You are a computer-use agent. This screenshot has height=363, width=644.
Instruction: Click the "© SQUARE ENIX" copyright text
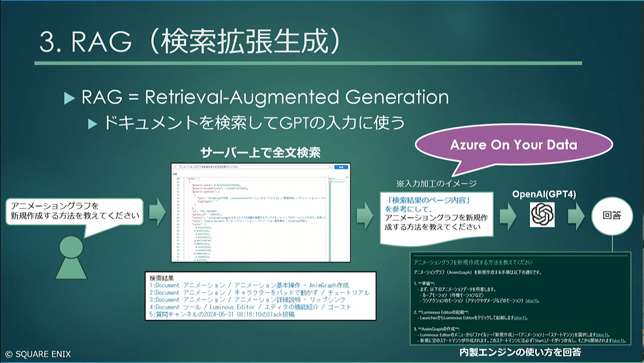click(38, 354)
